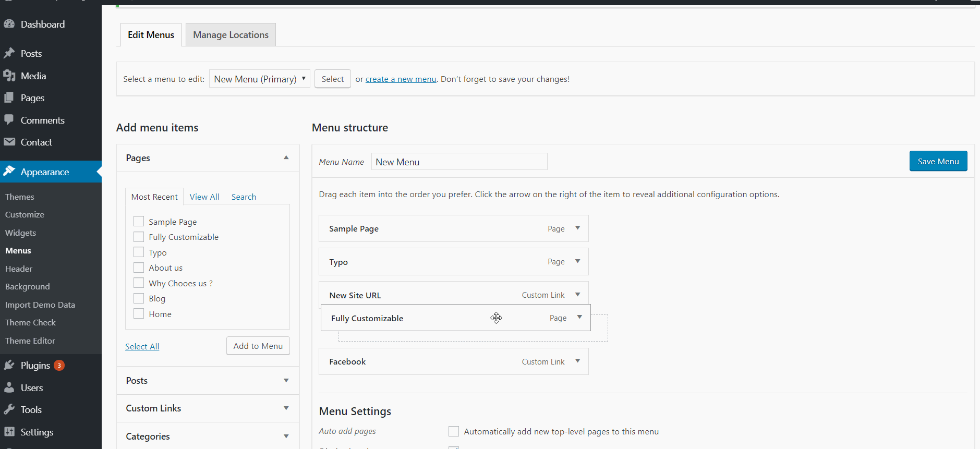Expand Sample Page menu item options
The image size is (980, 449).
tap(578, 228)
